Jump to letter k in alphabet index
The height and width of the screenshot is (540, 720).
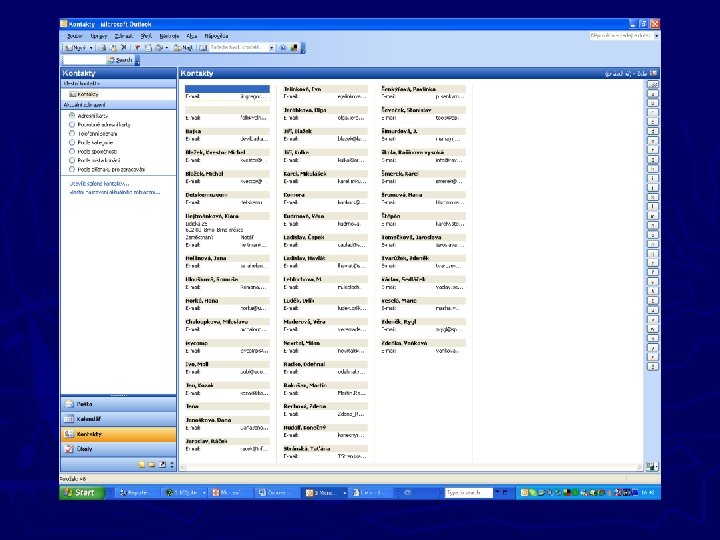652,197
